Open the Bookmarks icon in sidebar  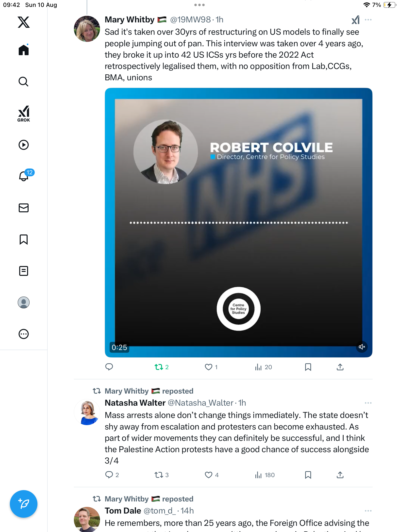click(24, 239)
